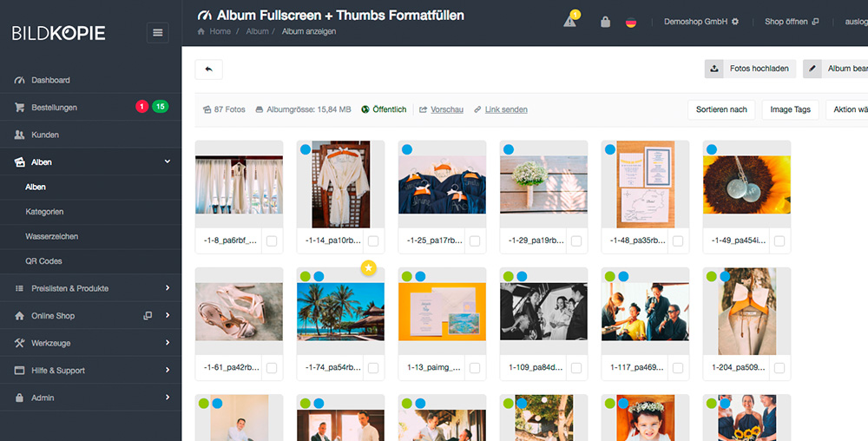Click the globe icon next to Öffentlich

click(365, 109)
